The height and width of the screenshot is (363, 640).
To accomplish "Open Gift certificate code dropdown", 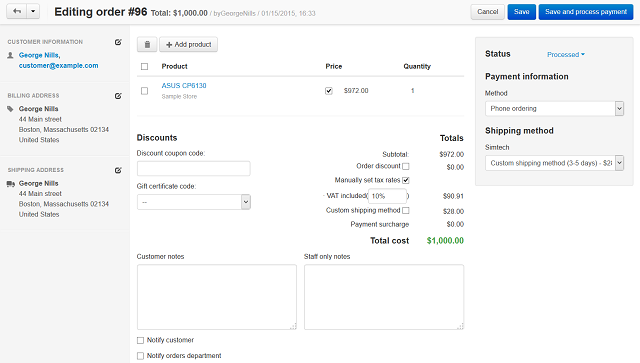I will click(x=194, y=202).
